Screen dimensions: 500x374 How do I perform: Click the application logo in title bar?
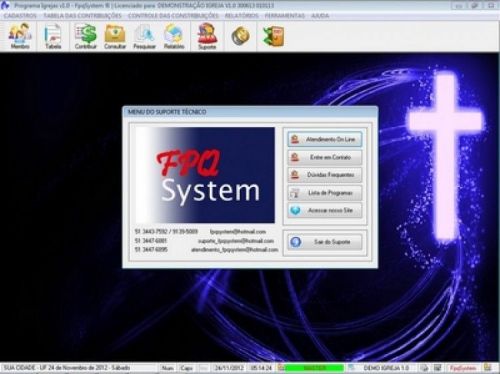tap(5, 5)
